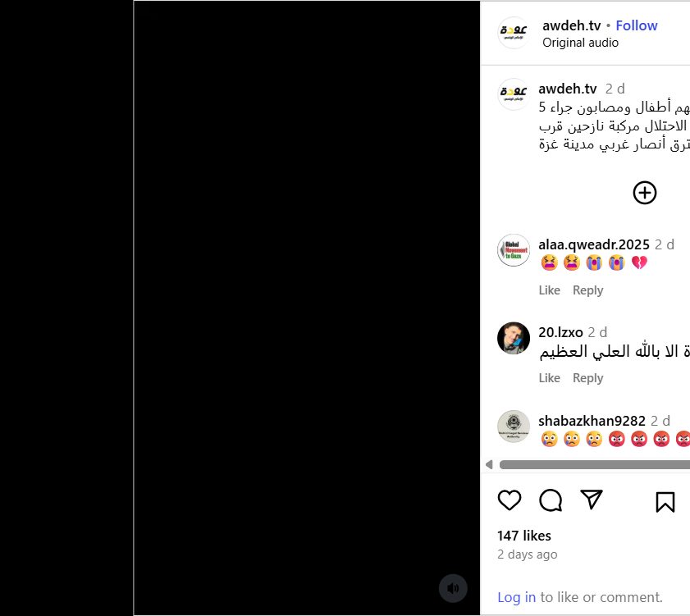View the 147 likes list
The image size is (690, 616).
click(524, 536)
